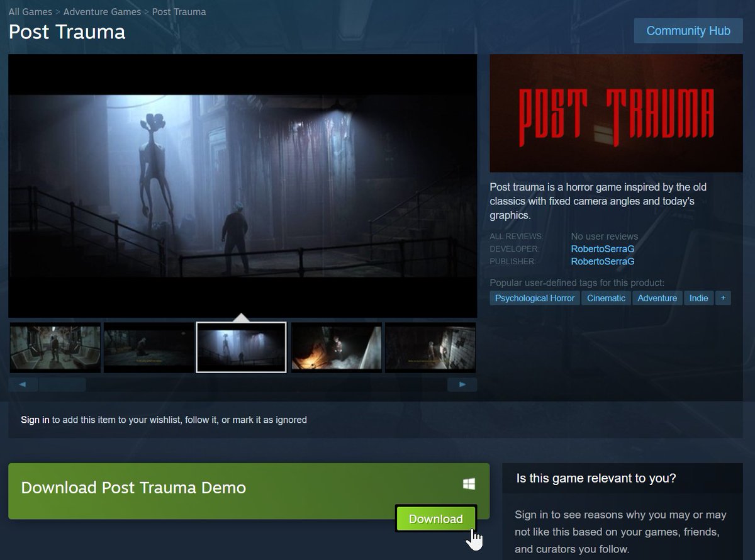Image resolution: width=755 pixels, height=560 pixels.
Task: Select the Adventure tag
Action: [657, 298]
